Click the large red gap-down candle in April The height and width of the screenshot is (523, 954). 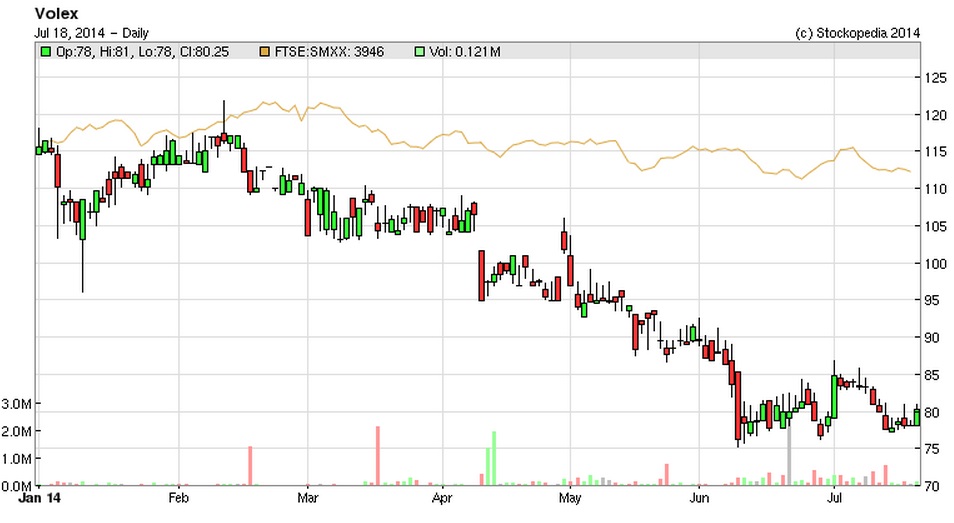point(482,275)
